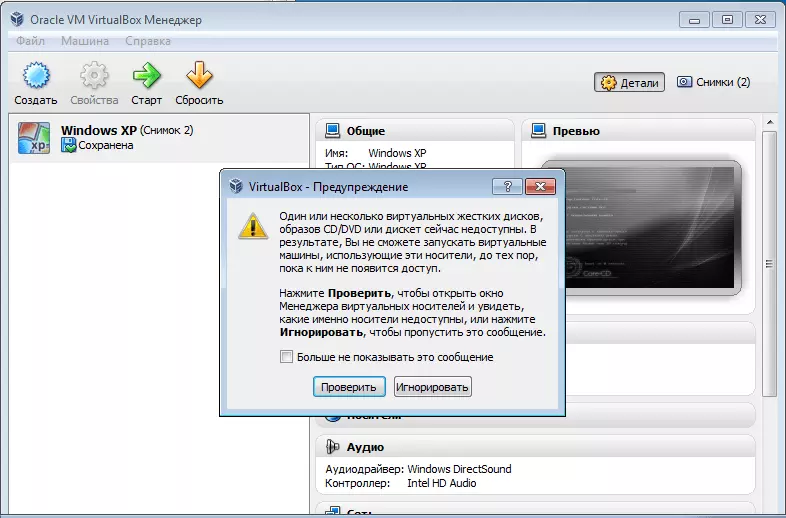Select the Windows XP (Снимок 2) machine entry
This screenshot has height=518, width=786.
[x=159, y=138]
